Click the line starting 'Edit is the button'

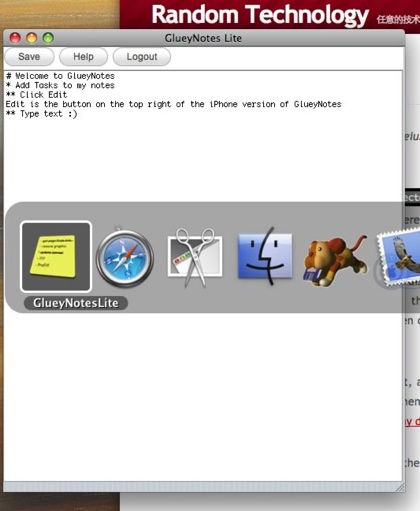coord(173,104)
